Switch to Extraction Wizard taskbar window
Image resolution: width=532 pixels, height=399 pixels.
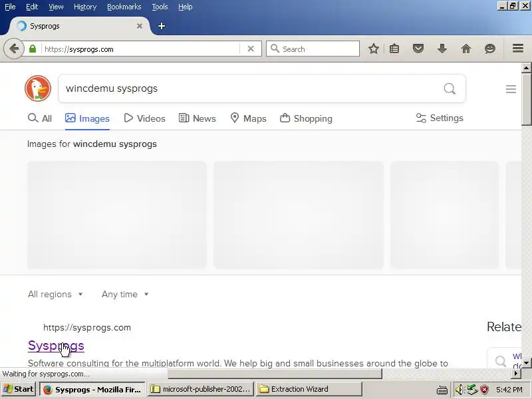[309, 389]
